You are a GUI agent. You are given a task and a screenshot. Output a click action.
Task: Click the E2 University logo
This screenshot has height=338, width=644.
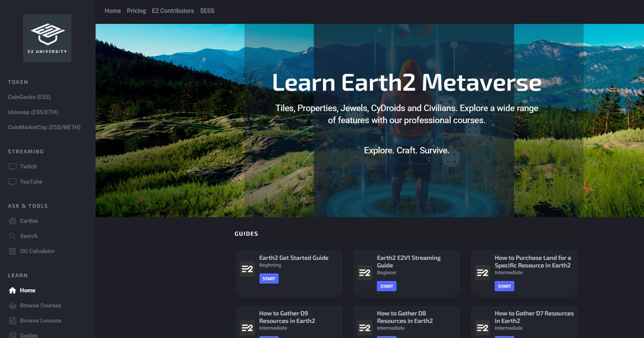(x=47, y=38)
